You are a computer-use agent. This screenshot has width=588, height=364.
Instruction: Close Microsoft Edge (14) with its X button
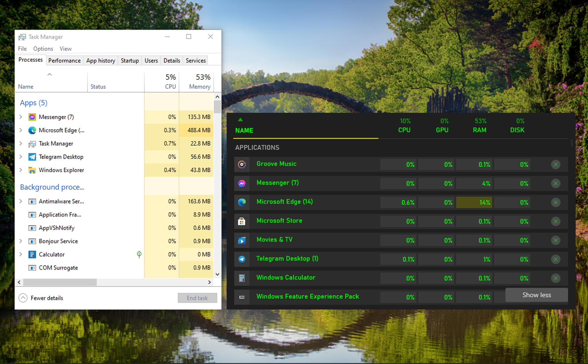(x=556, y=202)
